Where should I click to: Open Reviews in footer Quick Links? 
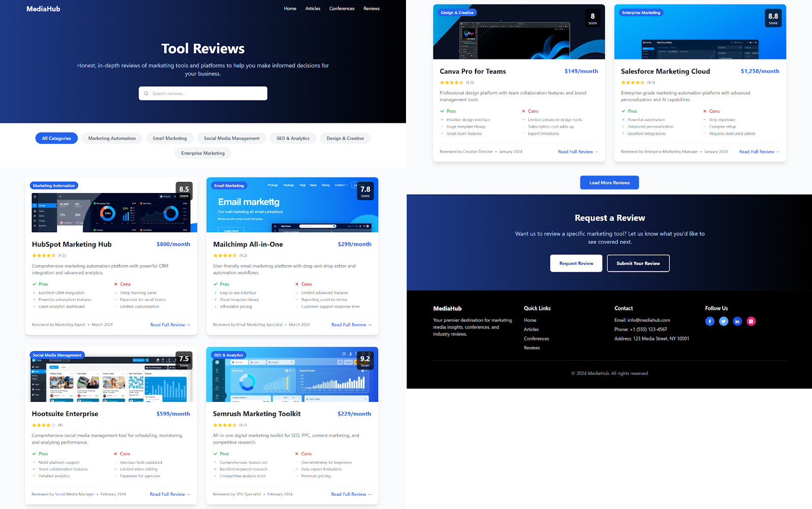point(532,348)
